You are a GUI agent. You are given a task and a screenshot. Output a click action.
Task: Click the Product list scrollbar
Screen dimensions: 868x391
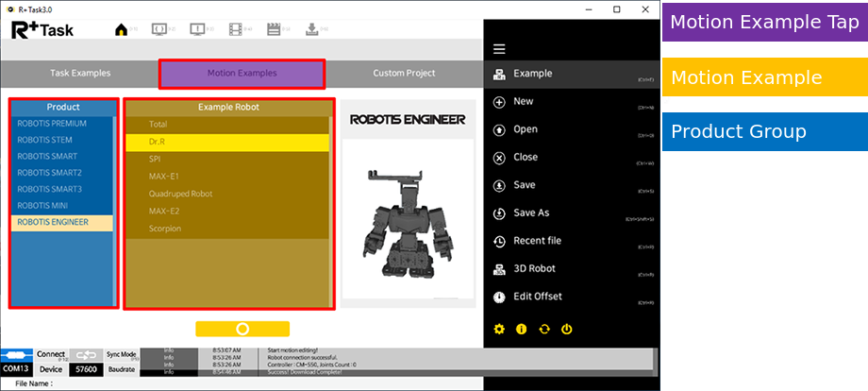coord(115,211)
